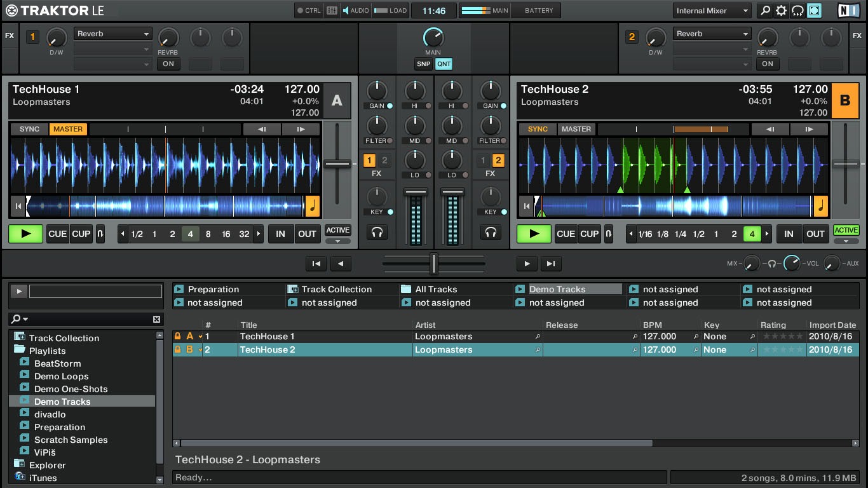
Task: Open the Preferences gear icon
Action: coord(781,11)
